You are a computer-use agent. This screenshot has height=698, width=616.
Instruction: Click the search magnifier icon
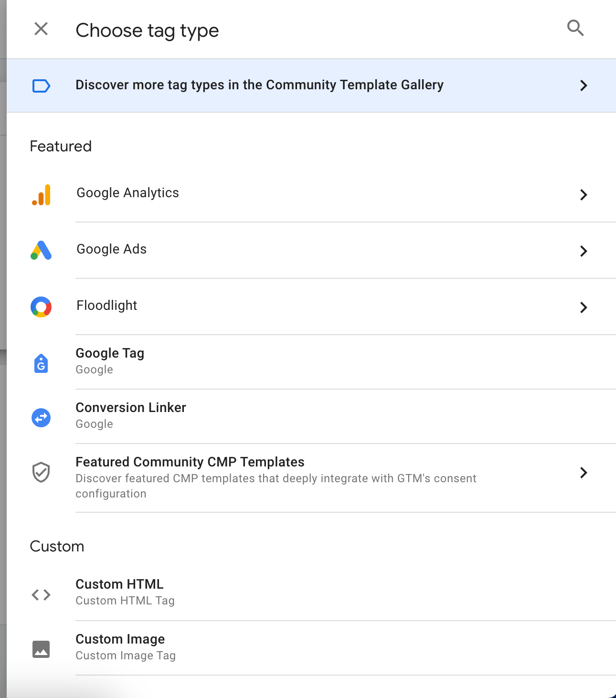pyautogui.click(x=575, y=28)
